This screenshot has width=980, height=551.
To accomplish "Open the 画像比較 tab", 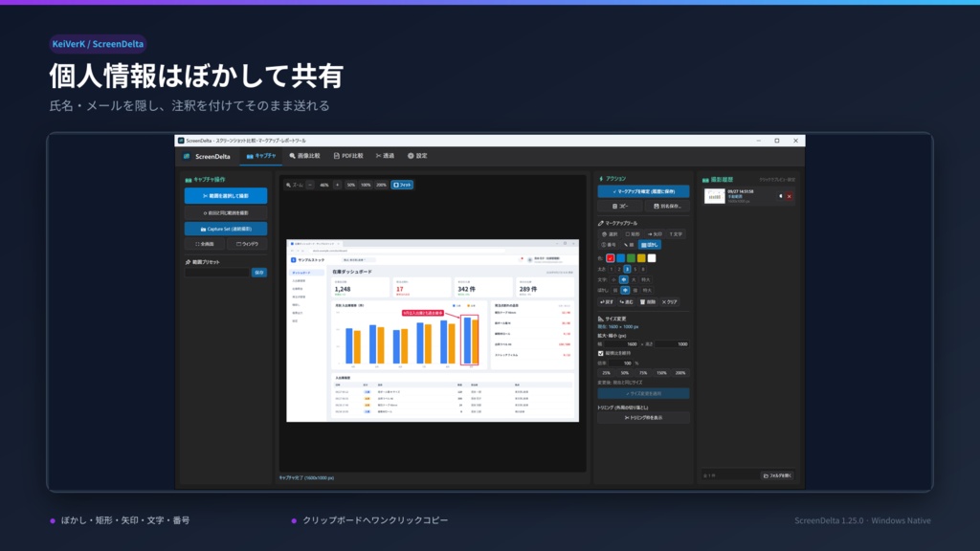I will (304, 156).
